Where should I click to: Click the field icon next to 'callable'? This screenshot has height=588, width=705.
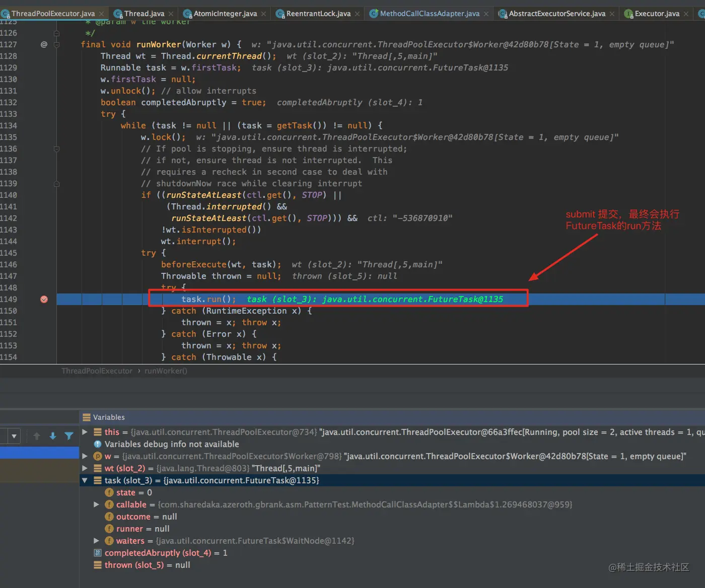point(109,504)
